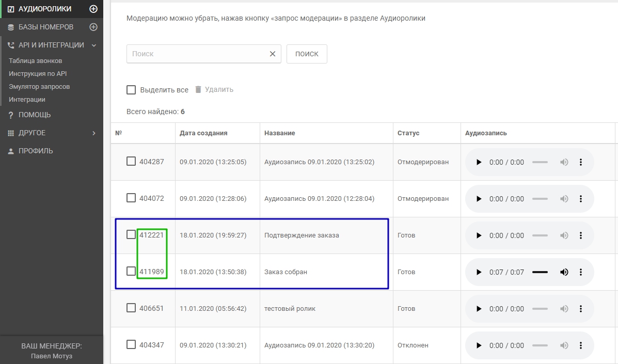618x364 pixels.
Task: Check the Выделить все checkbox
Action: point(131,90)
